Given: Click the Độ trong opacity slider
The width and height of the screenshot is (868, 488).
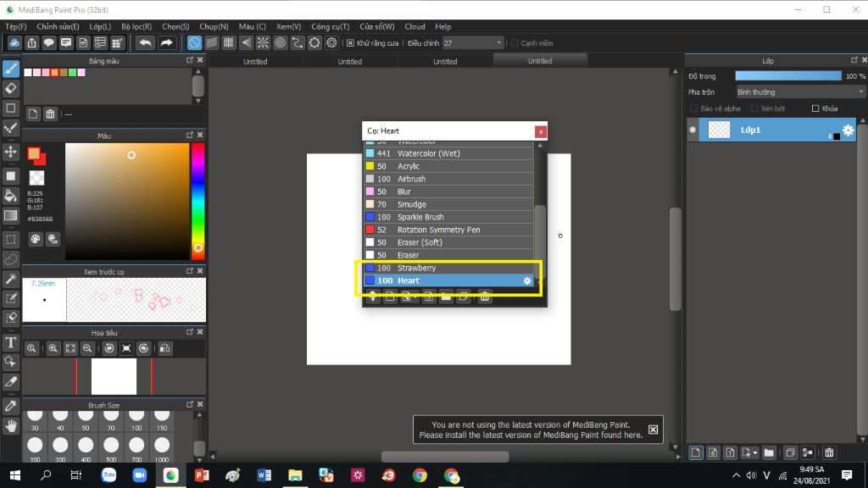Looking at the screenshot, I should pos(787,75).
